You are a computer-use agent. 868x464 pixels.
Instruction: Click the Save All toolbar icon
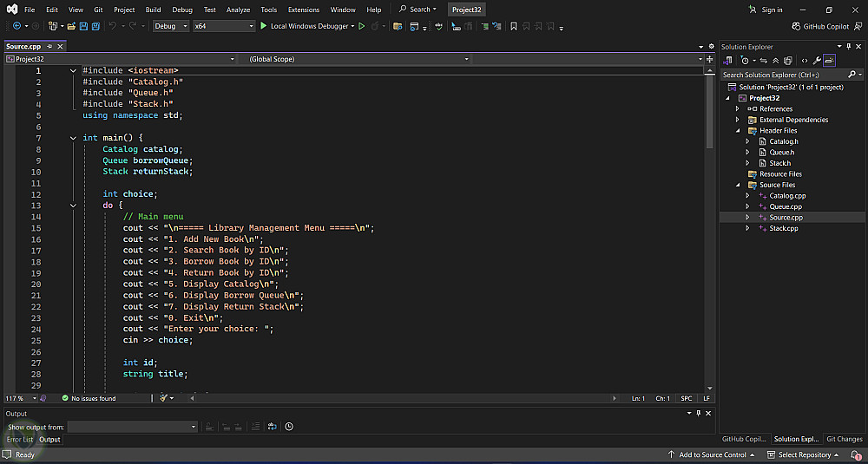tap(95, 26)
